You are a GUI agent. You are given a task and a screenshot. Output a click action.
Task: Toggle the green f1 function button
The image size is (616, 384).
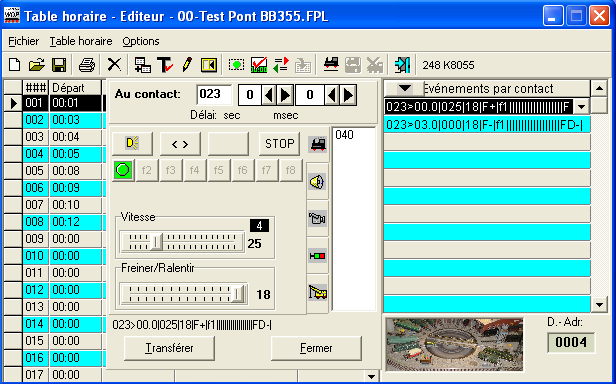(123, 170)
